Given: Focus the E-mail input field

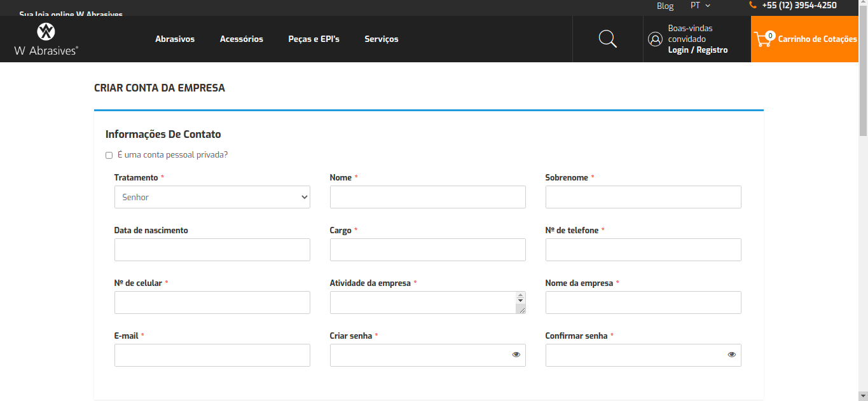Looking at the screenshot, I should coord(212,355).
